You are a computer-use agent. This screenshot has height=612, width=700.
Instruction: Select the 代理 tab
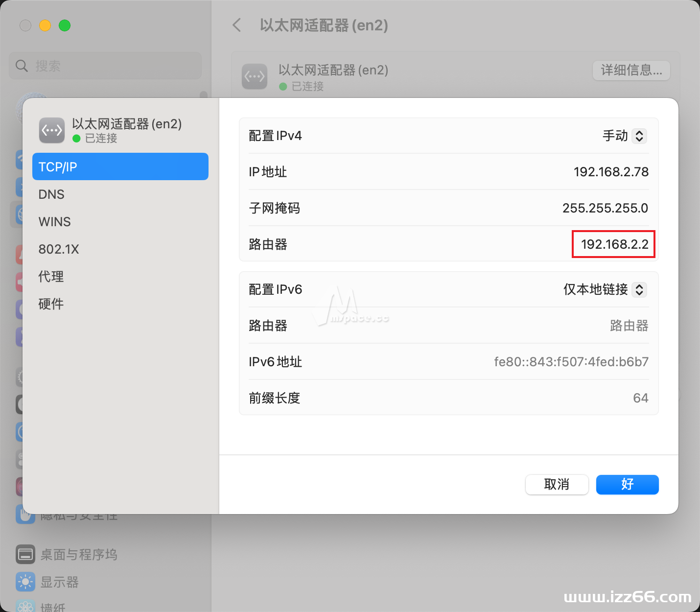click(50, 276)
